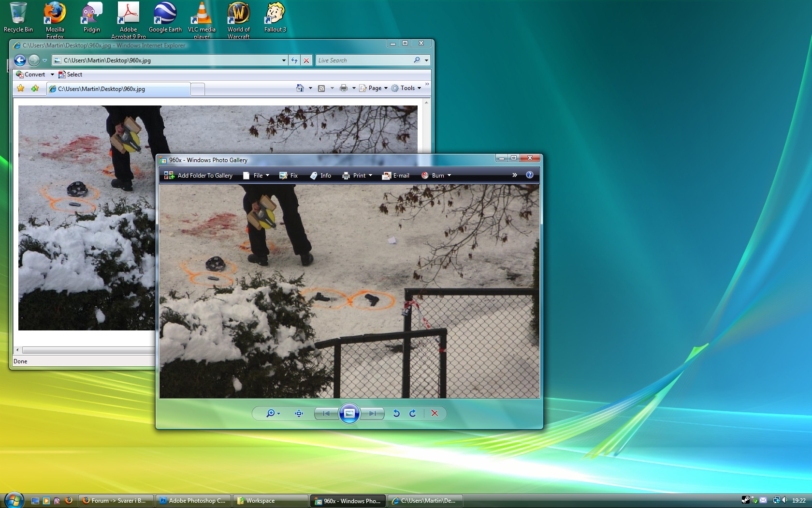
Task: Show Info pane in Photo Gallery
Action: pos(320,175)
